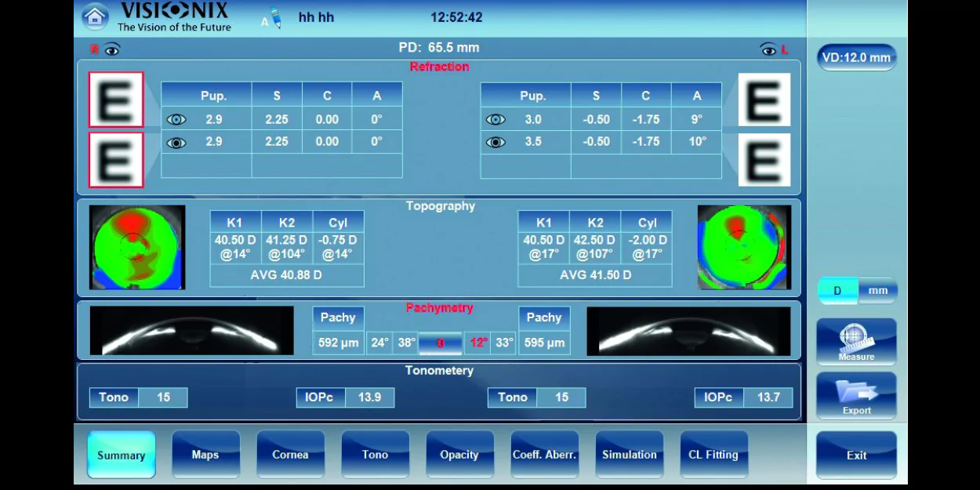Screen dimensions: 980x490
Task: Click the VD:12.0 mm vertex distance button
Action: (x=856, y=58)
